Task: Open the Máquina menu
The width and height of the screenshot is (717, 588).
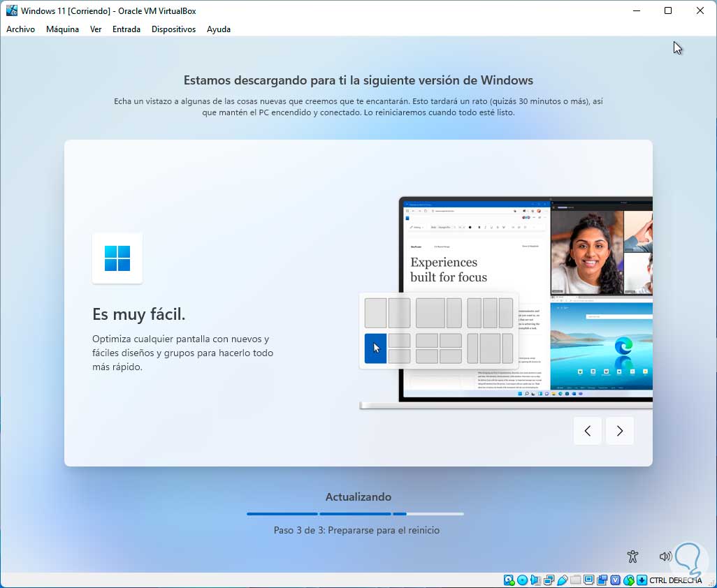Action: point(63,29)
